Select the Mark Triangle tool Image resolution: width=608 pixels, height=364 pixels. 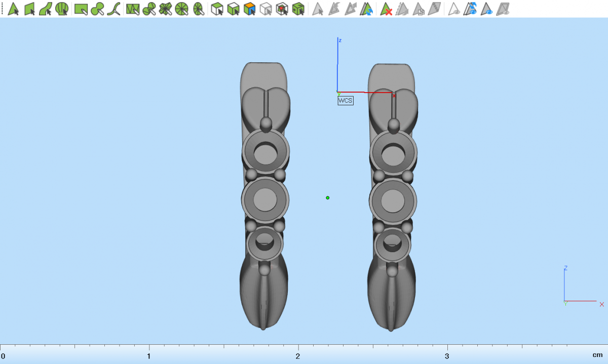(14, 9)
